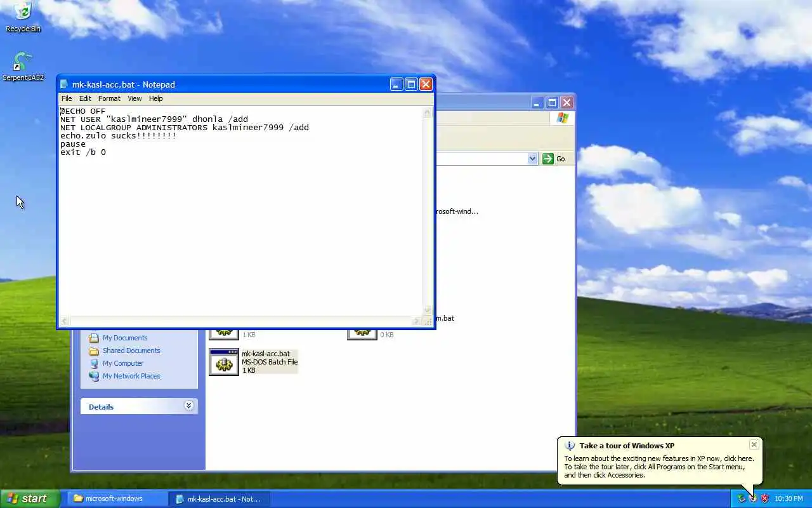Open the Start menu
The width and height of the screenshot is (812, 508).
click(30, 498)
